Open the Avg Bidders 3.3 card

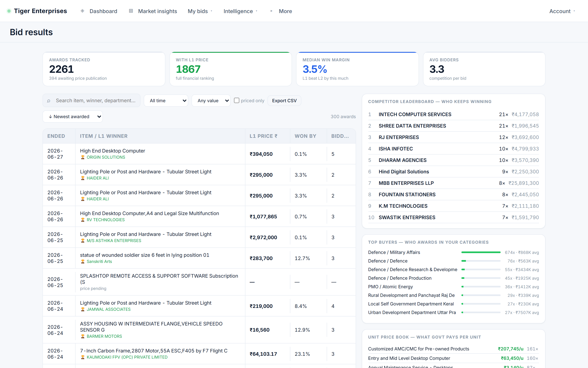tap(484, 69)
